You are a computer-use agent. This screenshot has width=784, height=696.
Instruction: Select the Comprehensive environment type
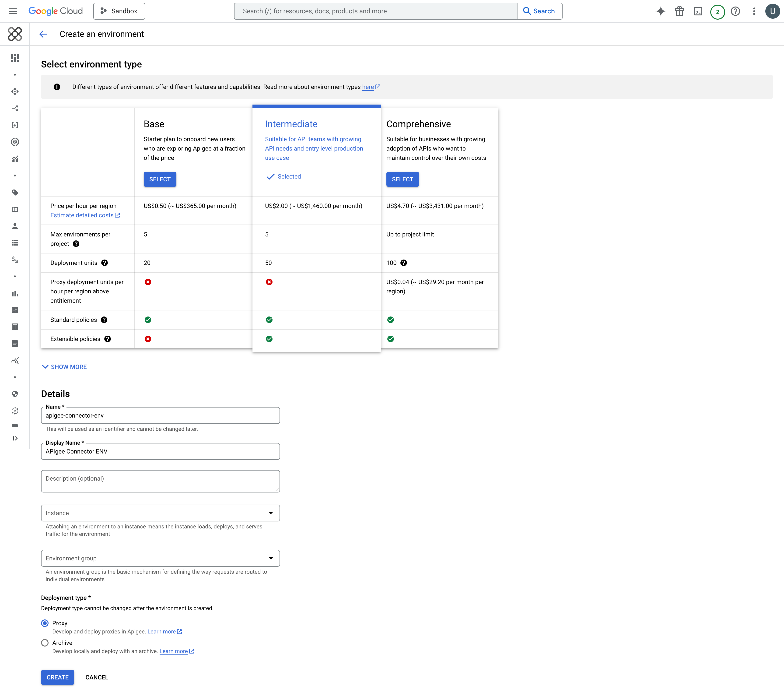[x=402, y=179]
